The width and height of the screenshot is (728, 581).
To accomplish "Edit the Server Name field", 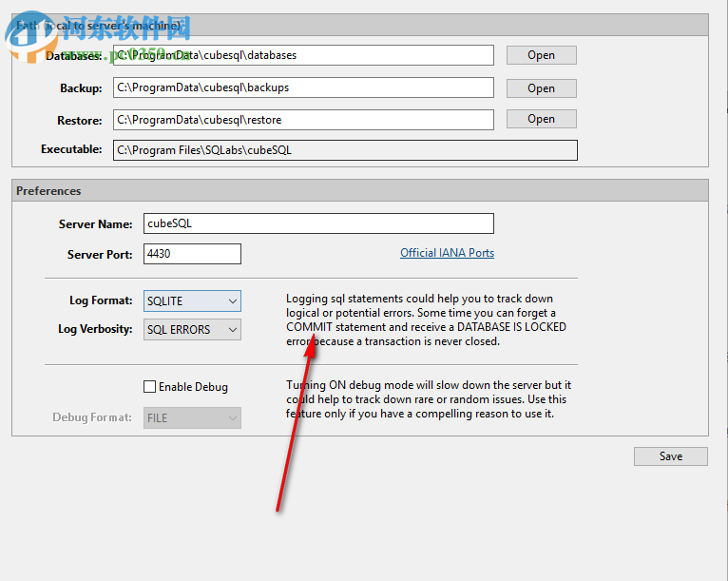I will 318,223.
